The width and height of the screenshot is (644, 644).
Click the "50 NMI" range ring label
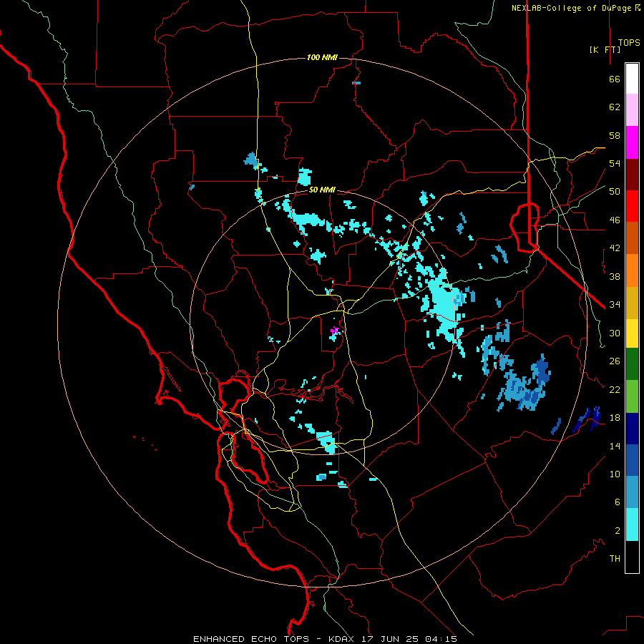322,190
